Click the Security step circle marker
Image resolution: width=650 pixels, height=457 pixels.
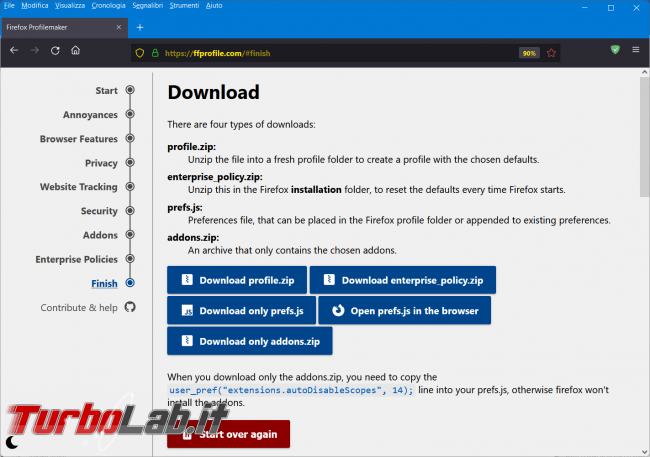(130, 211)
